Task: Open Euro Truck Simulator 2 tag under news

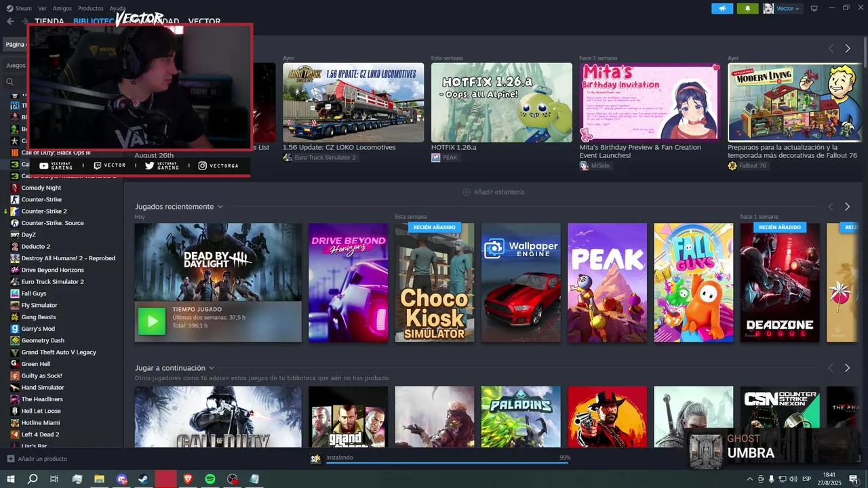Action: tap(320, 157)
